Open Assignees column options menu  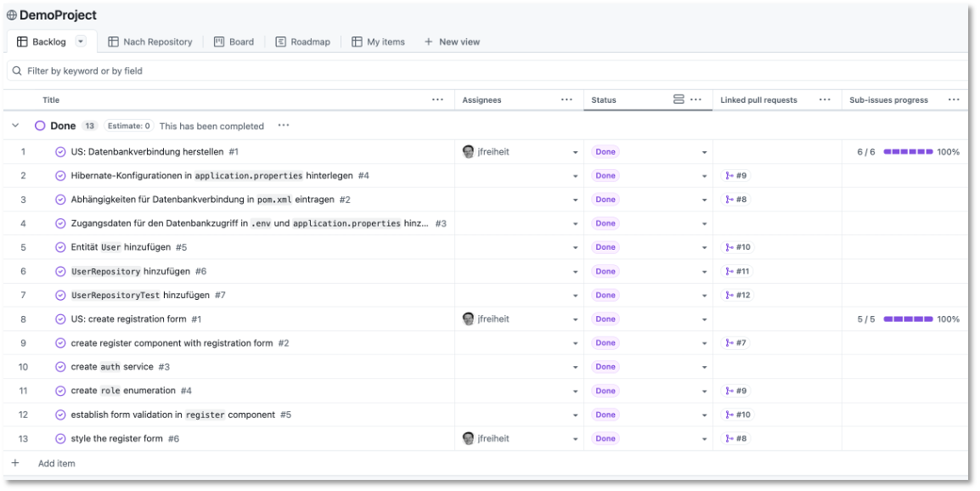[567, 100]
